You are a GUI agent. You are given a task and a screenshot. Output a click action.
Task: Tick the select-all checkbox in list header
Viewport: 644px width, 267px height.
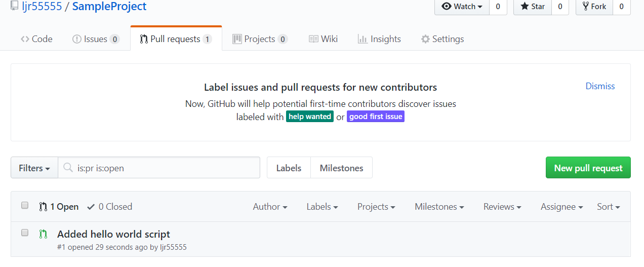pyautogui.click(x=25, y=205)
